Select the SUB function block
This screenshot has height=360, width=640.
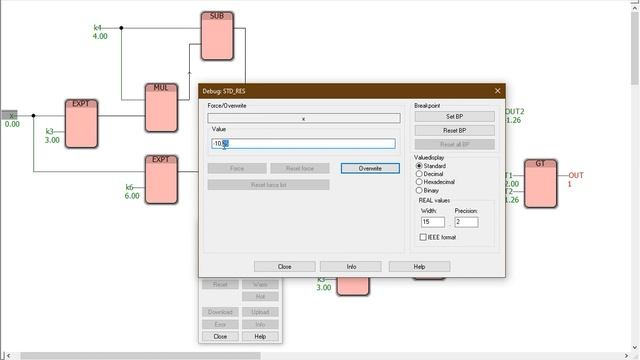pos(217,36)
